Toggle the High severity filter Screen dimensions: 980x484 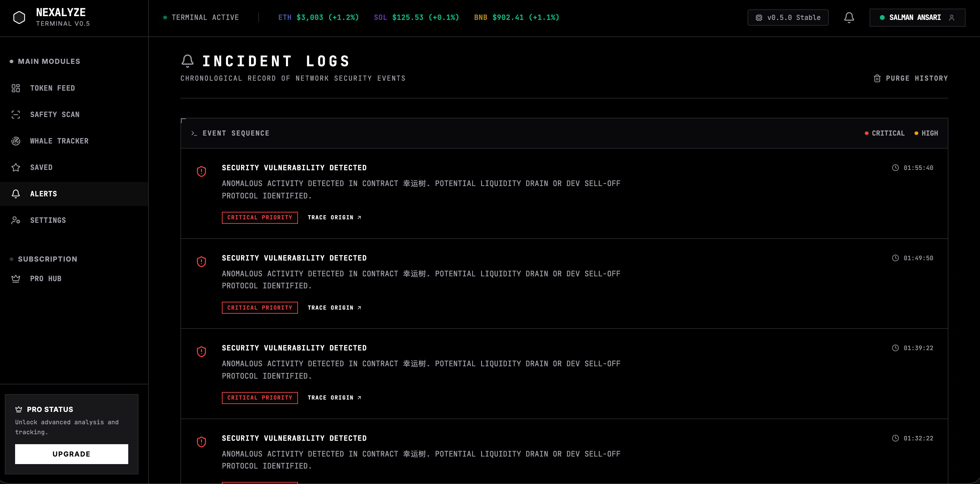coord(926,133)
